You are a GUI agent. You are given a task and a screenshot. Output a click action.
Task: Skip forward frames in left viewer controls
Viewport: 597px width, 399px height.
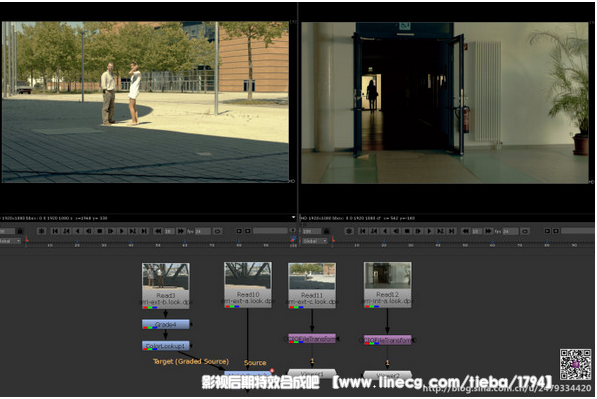pos(180,231)
